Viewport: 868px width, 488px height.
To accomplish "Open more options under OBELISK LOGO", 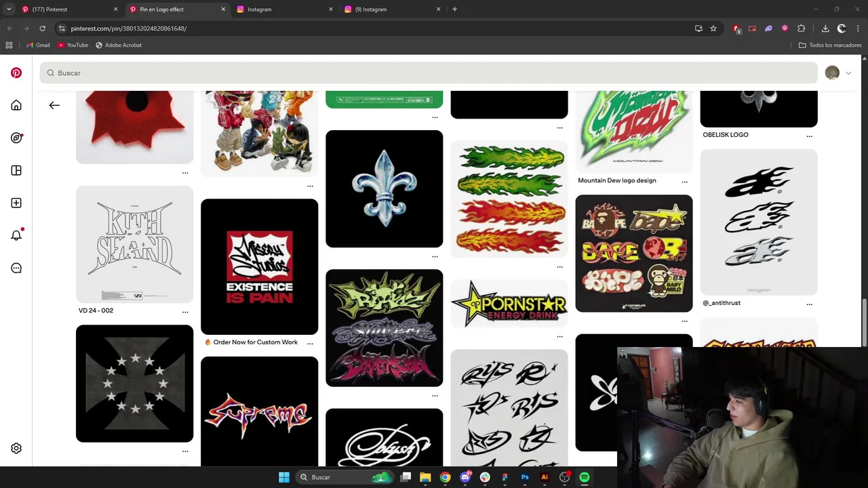I will pyautogui.click(x=809, y=136).
